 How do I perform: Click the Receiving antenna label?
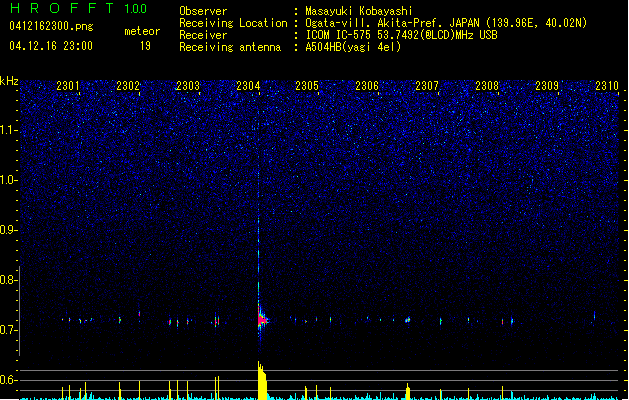point(230,47)
